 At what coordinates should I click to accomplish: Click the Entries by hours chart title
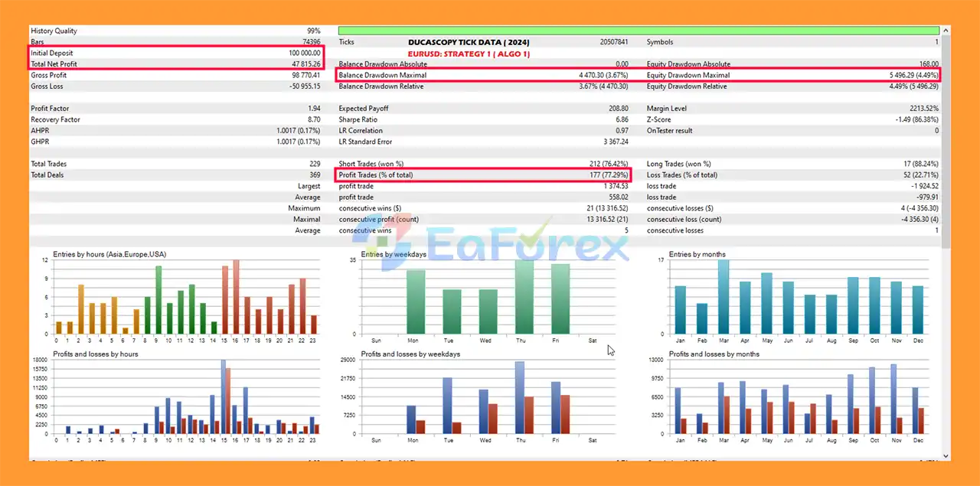point(109,254)
